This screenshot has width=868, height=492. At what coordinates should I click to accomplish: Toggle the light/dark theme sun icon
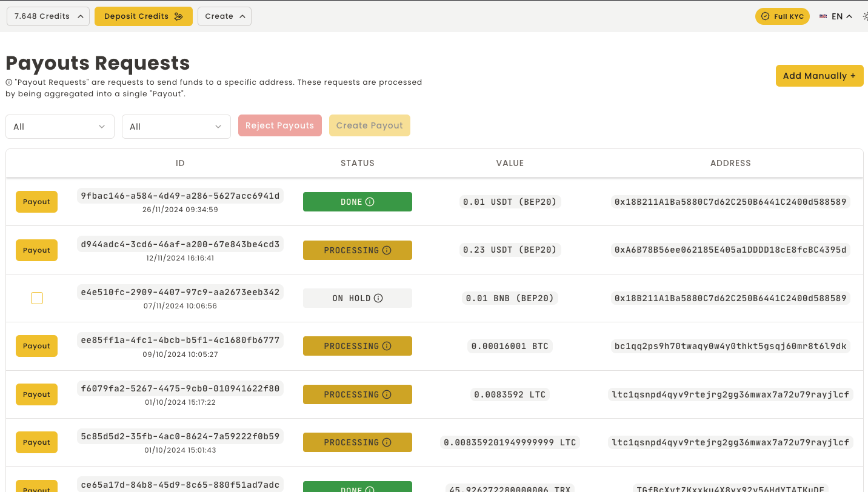865,16
